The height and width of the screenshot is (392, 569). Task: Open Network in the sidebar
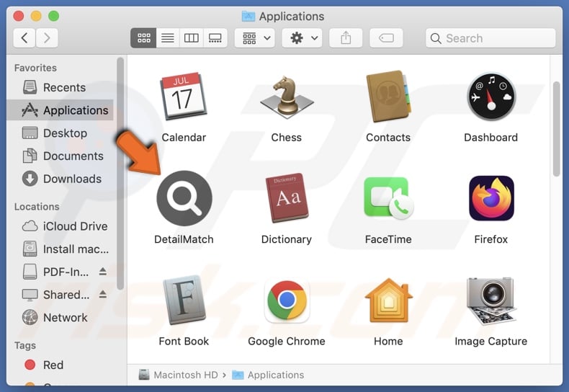(x=61, y=318)
